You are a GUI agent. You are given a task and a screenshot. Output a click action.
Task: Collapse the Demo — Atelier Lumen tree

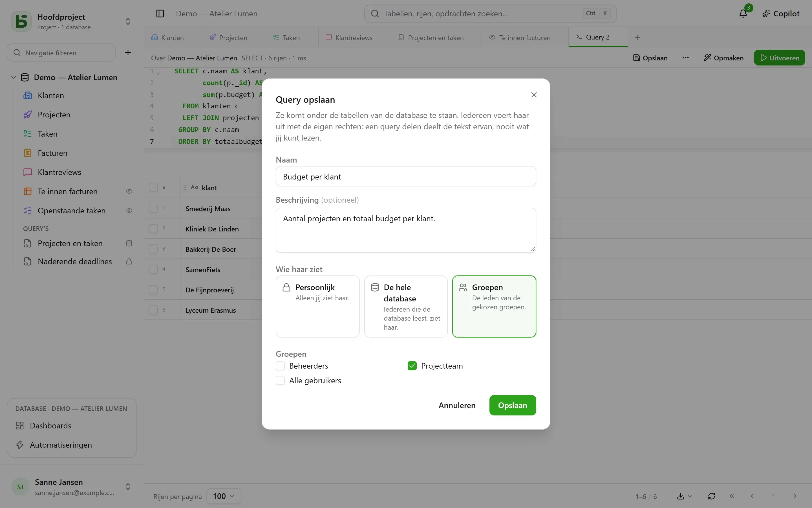(x=14, y=77)
